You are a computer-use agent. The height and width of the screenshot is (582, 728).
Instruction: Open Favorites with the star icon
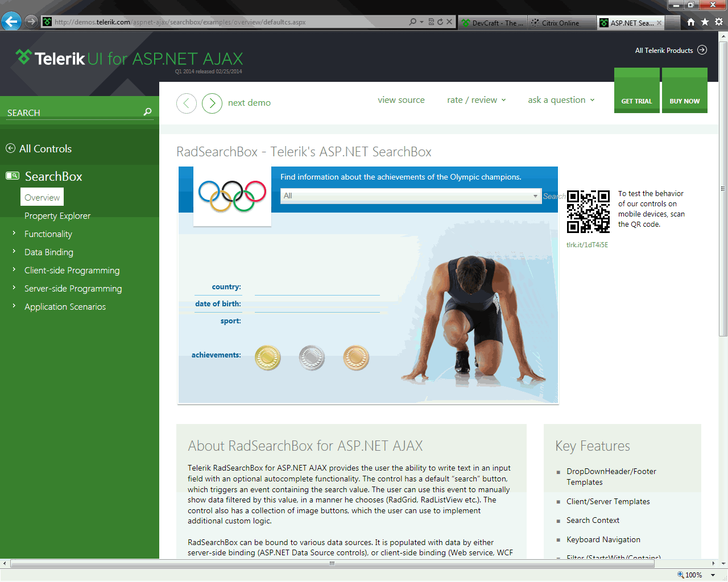click(x=705, y=22)
